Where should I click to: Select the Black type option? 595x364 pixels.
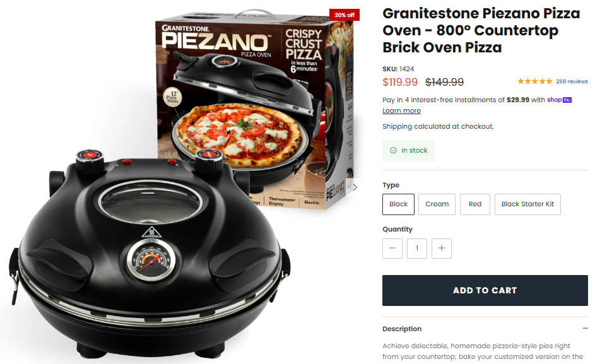coord(398,204)
